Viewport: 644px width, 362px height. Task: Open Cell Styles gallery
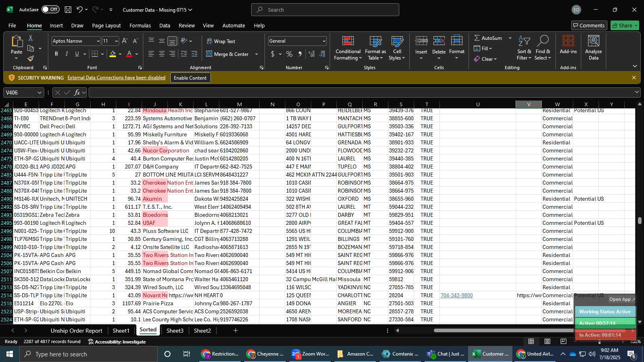tap(397, 48)
